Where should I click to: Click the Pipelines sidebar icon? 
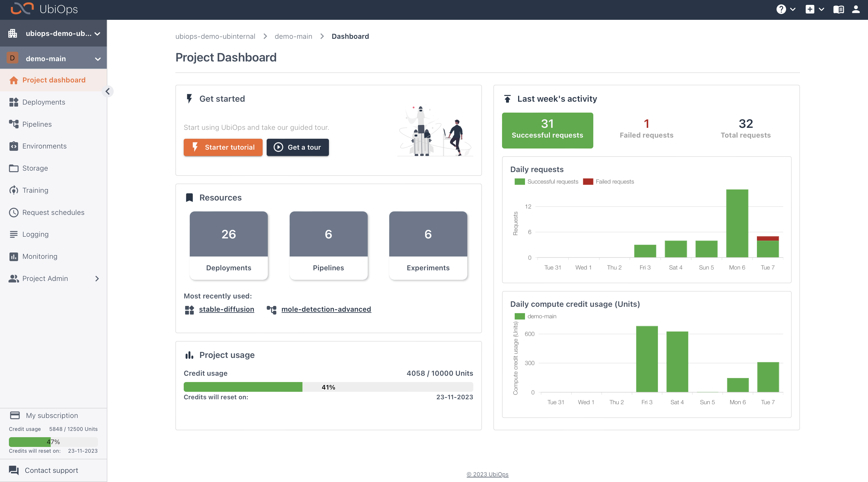pos(13,124)
